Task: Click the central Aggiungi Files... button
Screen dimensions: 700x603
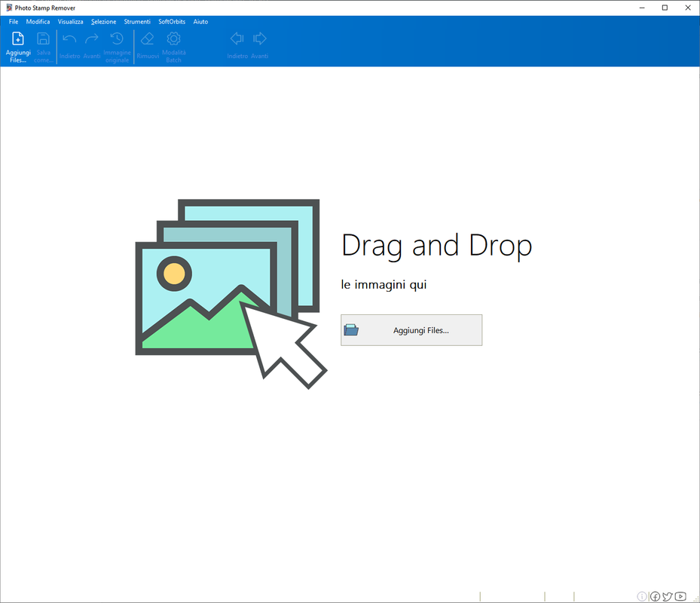Action: tap(411, 330)
